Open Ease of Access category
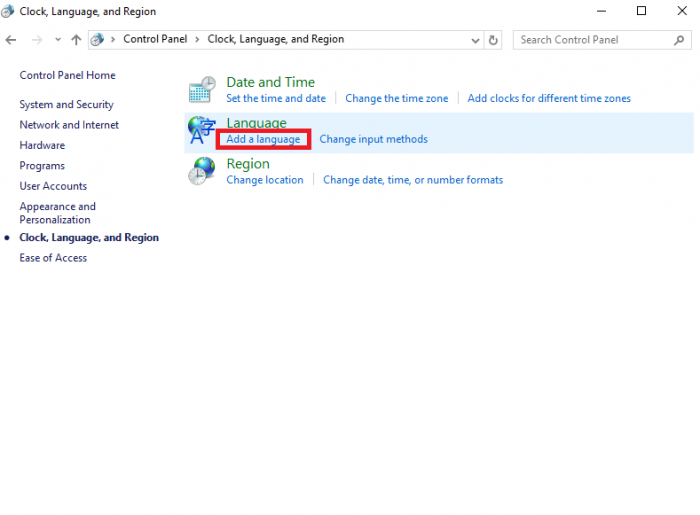Screen dimensions: 700x515 [x=53, y=258]
